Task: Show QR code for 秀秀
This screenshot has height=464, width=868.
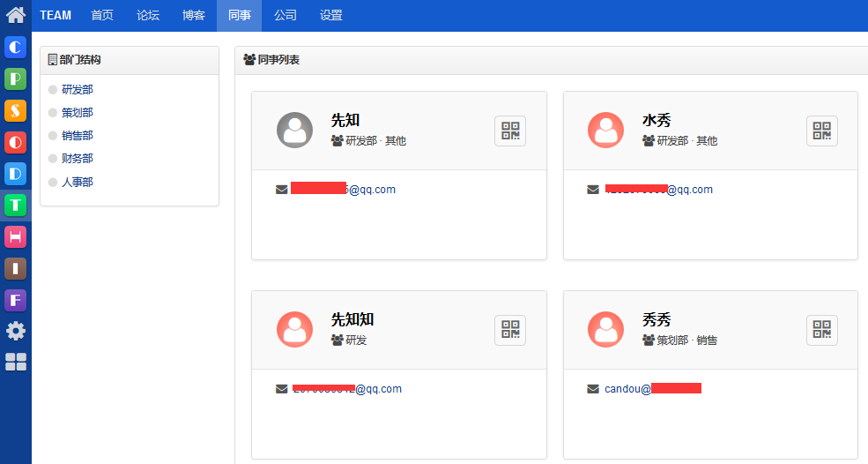Action: point(821,330)
